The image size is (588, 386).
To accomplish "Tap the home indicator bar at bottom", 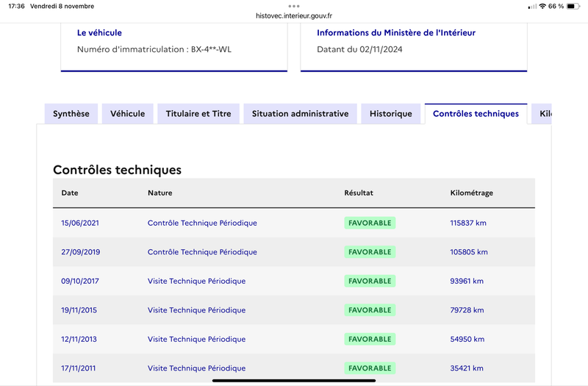I will pyautogui.click(x=294, y=380).
